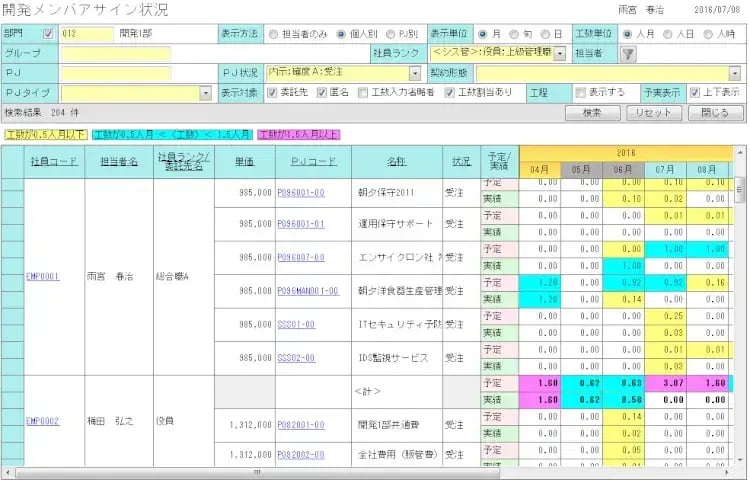
Task: Open the 社員ランク dropdown
Action: tap(559, 53)
